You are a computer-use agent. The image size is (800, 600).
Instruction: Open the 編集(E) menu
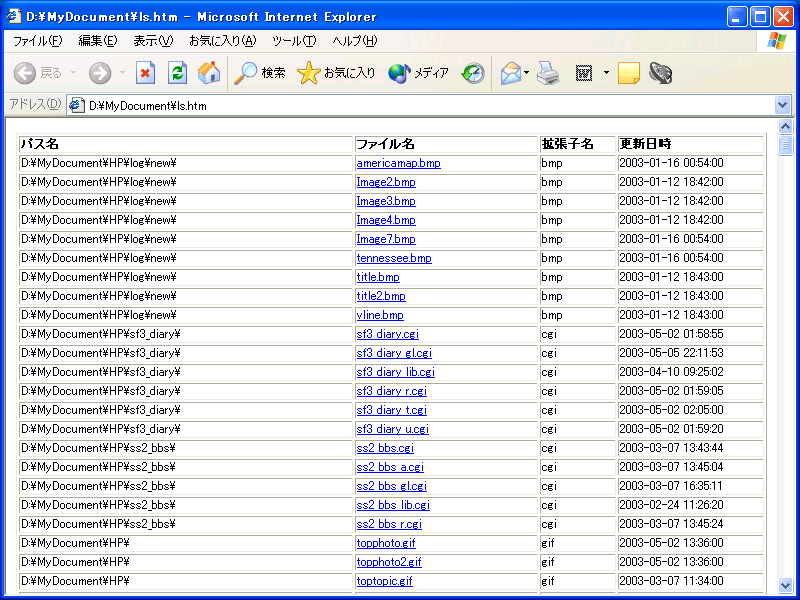point(97,41)
